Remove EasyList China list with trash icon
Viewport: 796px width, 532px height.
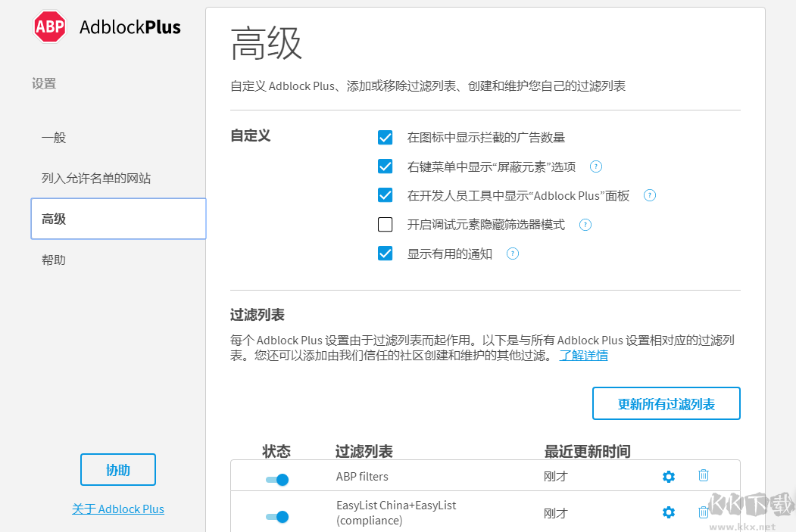(x=703, y=512)
